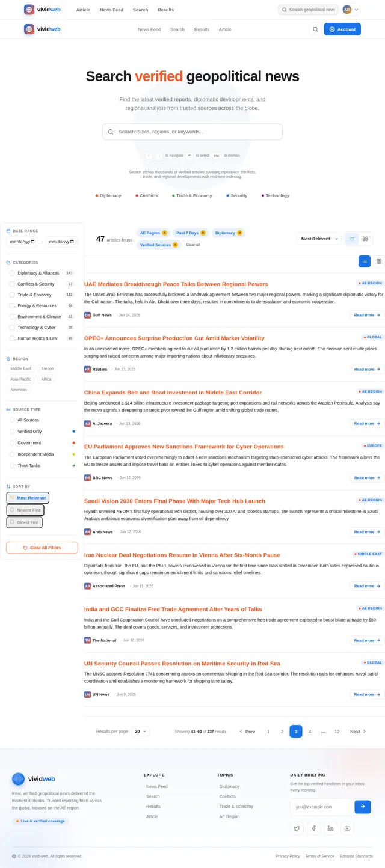
Task: Open the calendar picker of the end date
Action: (x=73, y=242)
